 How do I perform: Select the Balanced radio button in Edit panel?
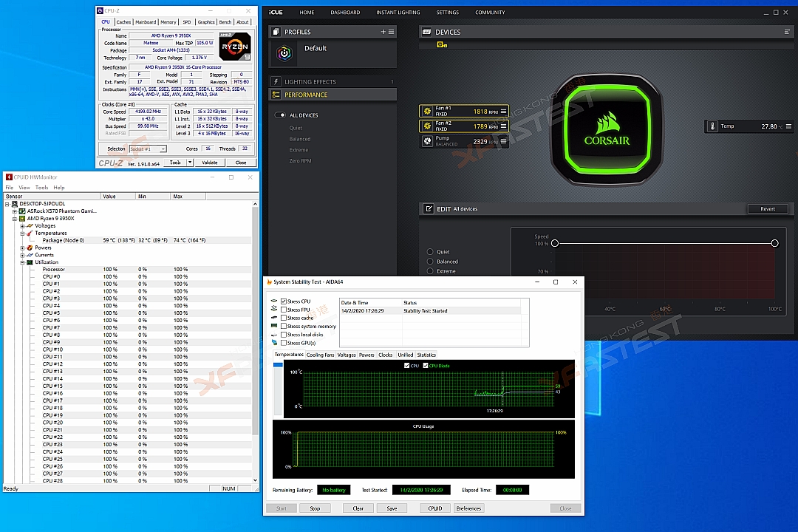coord(430,261)
